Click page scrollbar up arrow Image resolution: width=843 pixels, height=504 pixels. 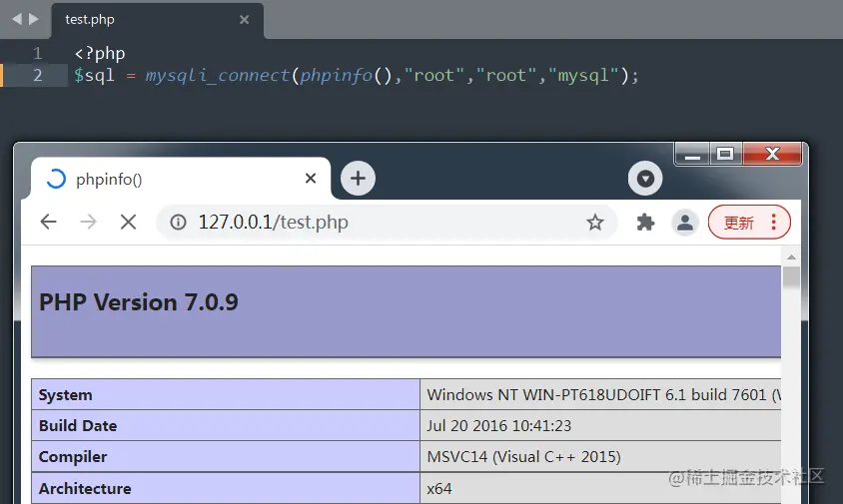(x=791, y=257)
